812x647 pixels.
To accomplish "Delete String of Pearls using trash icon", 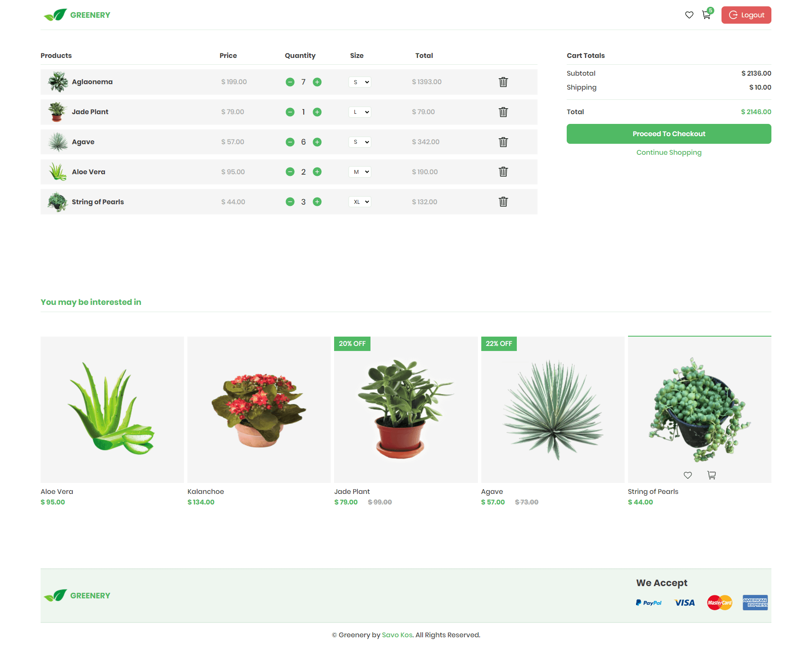I will tap(503, 202).
